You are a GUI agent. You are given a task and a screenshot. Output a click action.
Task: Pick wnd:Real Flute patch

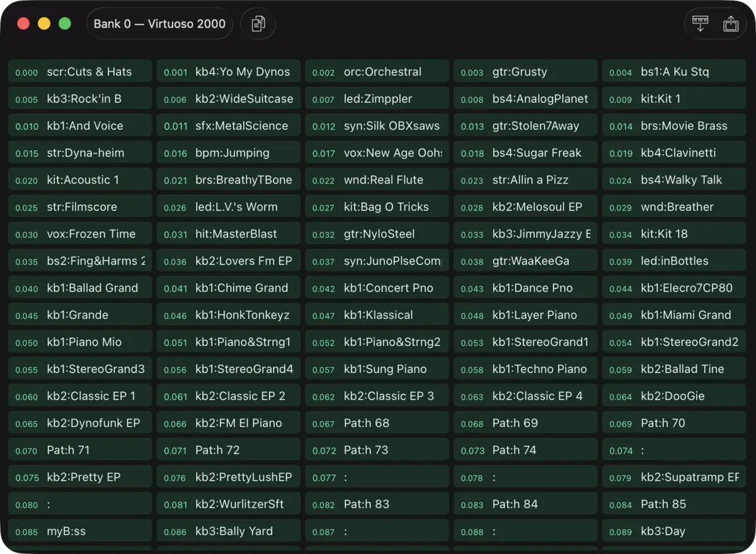click(377, 180)
